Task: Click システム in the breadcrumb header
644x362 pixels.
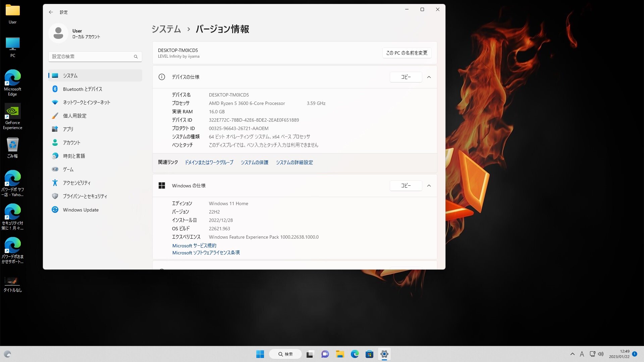Action: click(x=166, y=29)
